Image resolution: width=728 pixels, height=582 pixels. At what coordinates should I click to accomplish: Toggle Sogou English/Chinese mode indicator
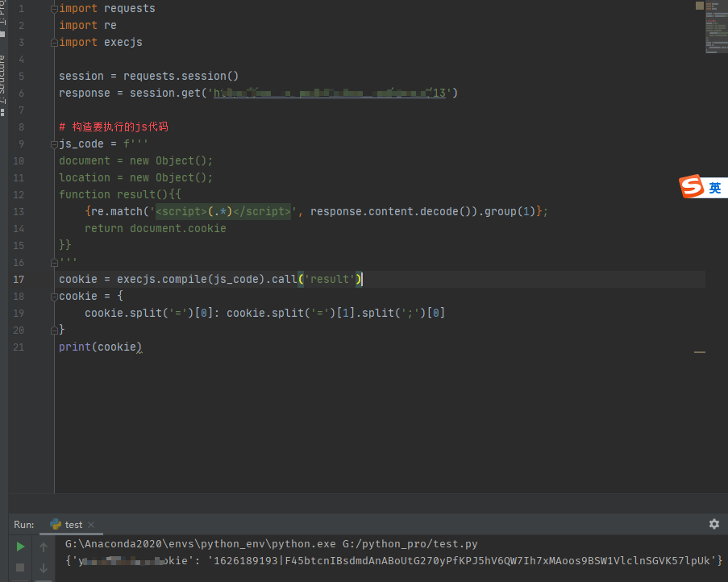tap(715, 188)
